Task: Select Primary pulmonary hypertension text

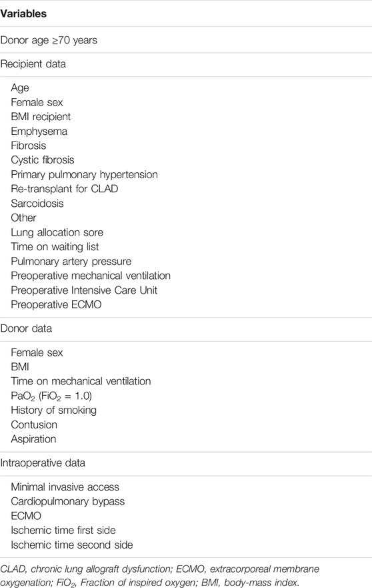Action: point(84,175)
